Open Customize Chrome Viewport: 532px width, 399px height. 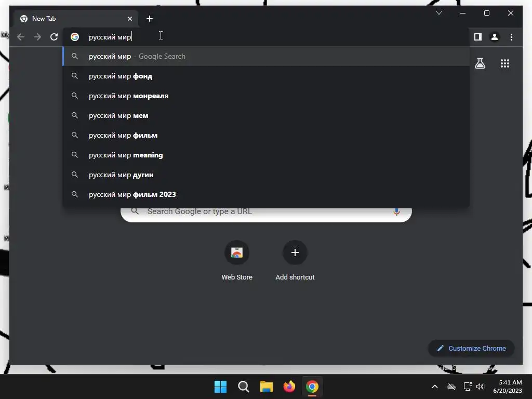(x=471, y=349)
